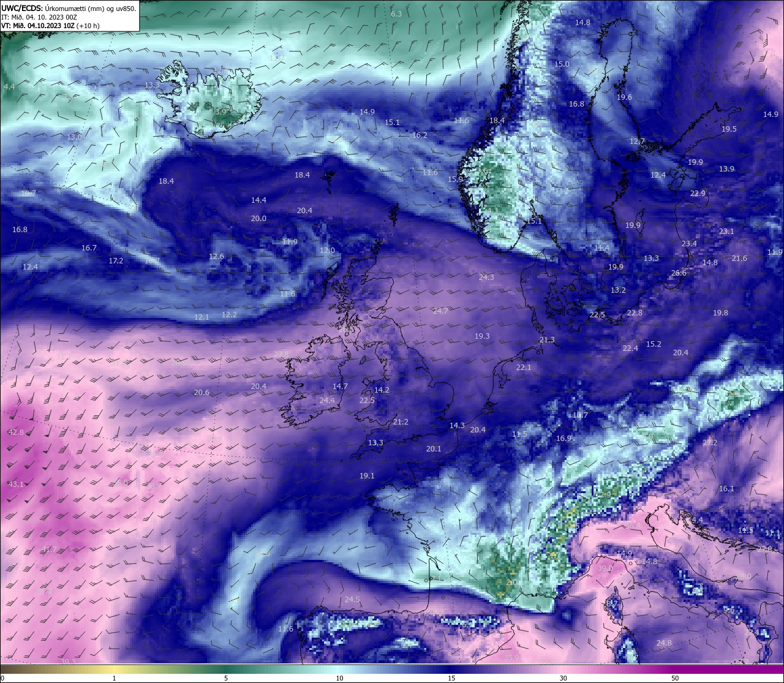
Task: Click the 22.1 value near the Netherlands
Action: [x=524, y=367]
